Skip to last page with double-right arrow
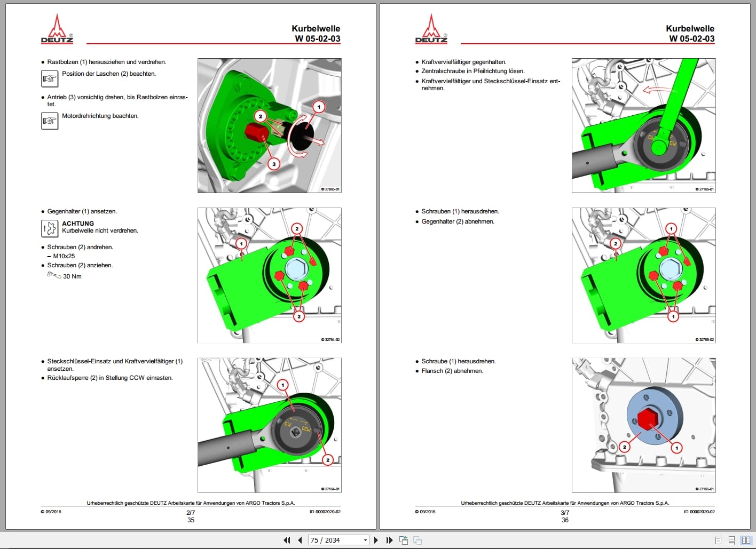The height and width of the screenshot is (549, 756). (x=389, y=540)
